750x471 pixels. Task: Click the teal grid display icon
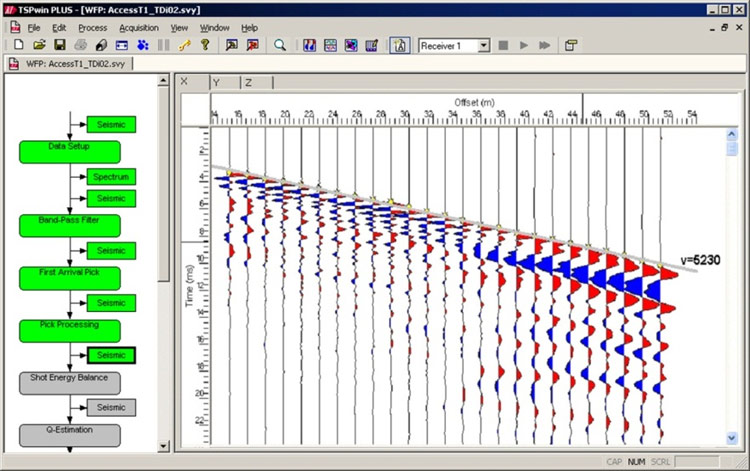(x=330, y=45)
